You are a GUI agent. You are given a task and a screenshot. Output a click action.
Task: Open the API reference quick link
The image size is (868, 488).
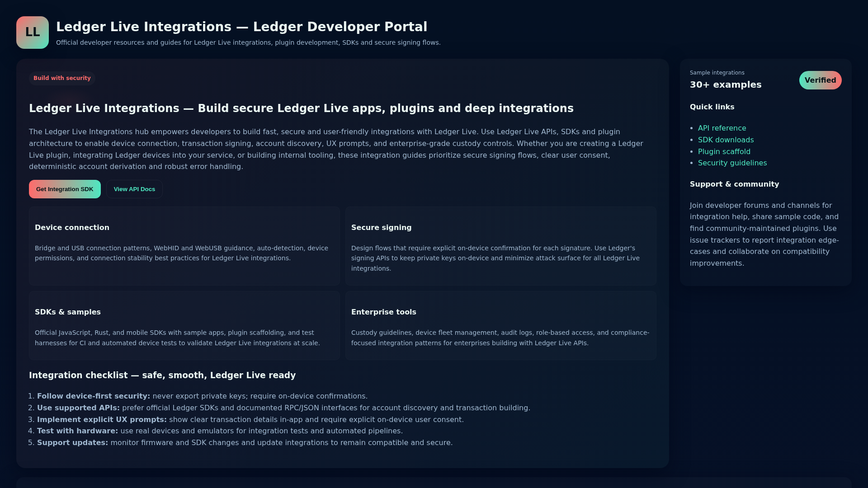tap(722, 128)
